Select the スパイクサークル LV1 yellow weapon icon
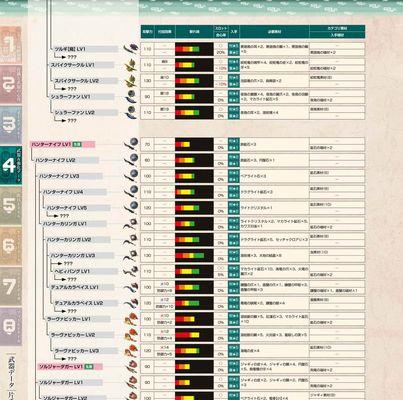The width and height of the screenshot is (403, 400). tap(131, 65)
